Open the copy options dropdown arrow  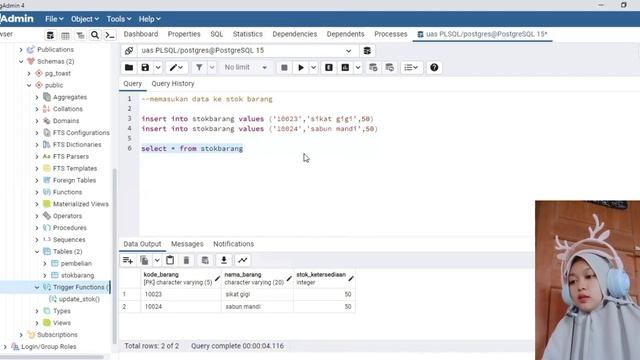(x=157, y=260)
